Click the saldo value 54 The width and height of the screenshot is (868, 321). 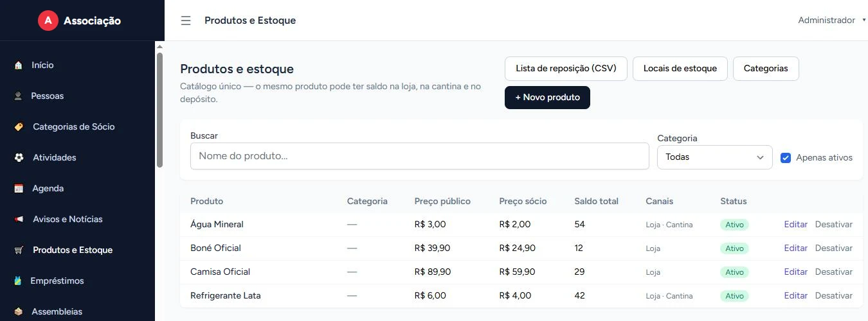[x=579, y=225]
